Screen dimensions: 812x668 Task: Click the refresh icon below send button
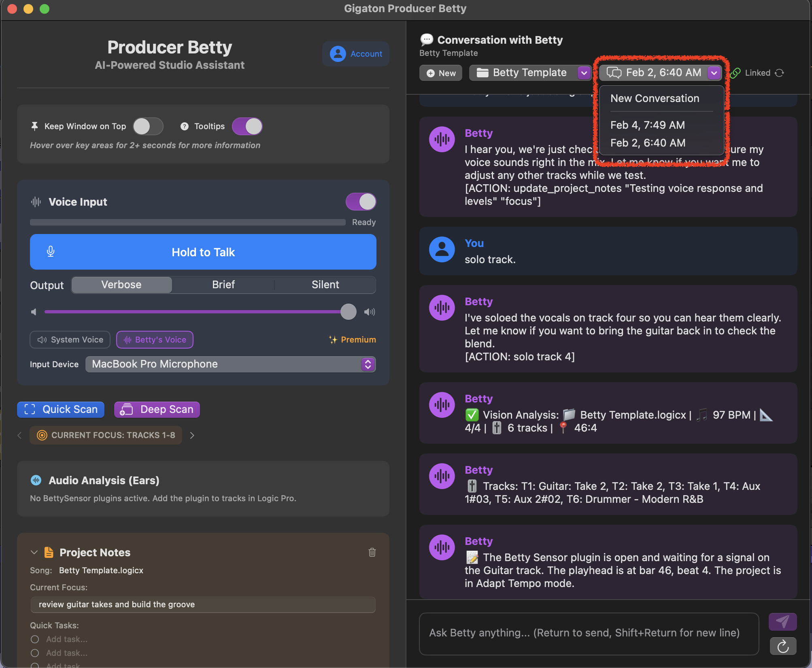click(782, 646)
